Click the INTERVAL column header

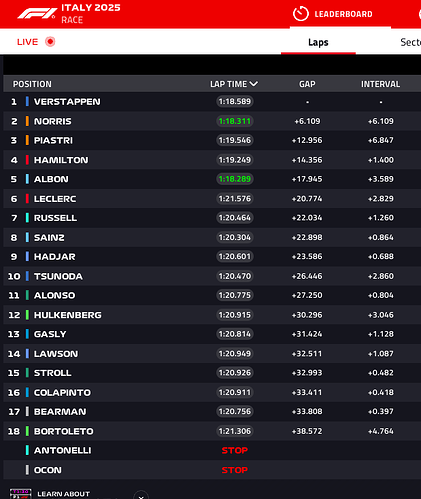click(380, 84)
